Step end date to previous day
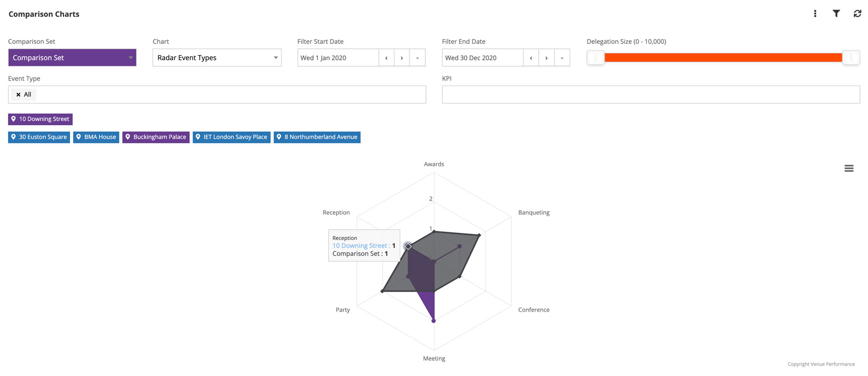Screen dimensions: 868x376 coord(531,58)
